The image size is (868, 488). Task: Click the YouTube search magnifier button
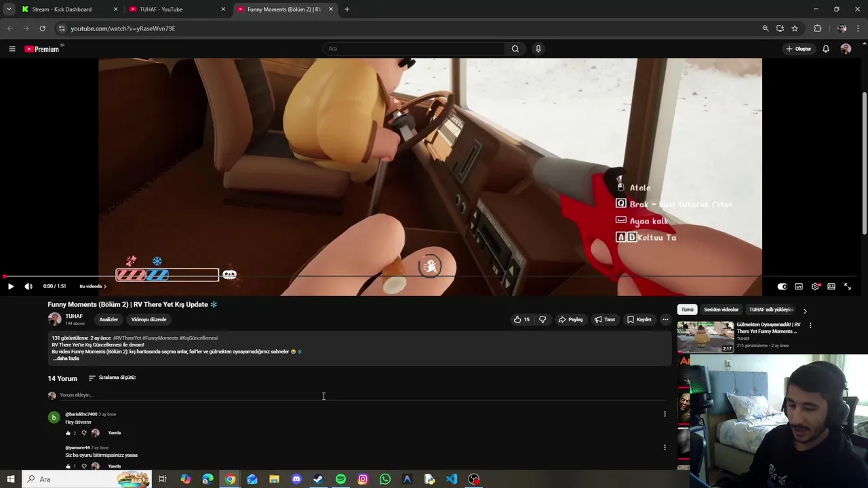pos(515,49)
